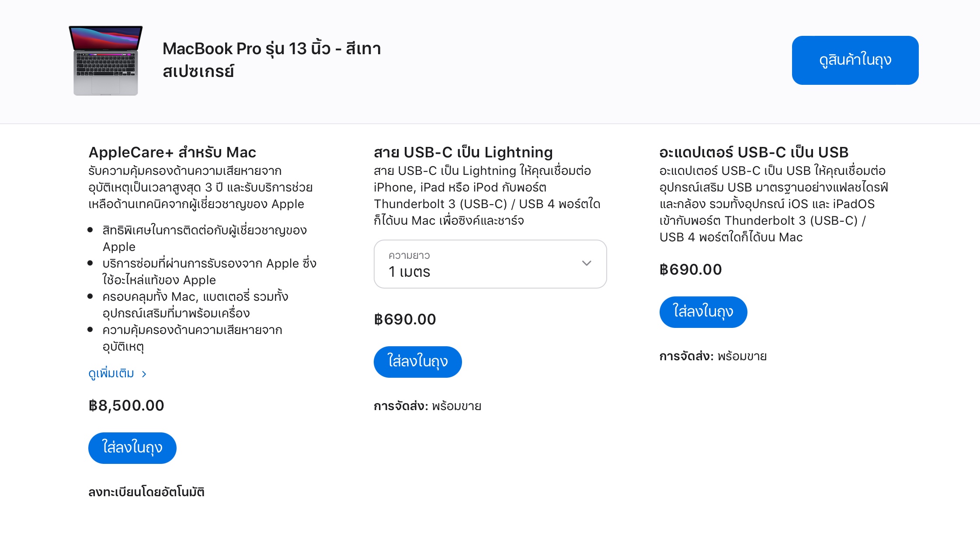Click the ฿690.00 price of the Lightning cable
This screenshot has width=980, height=543.
[405, 319]
